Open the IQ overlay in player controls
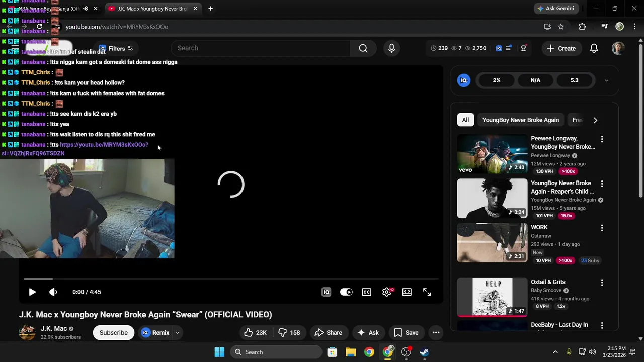The height and width of the screenshot is (362, 644). coord(326,292)
